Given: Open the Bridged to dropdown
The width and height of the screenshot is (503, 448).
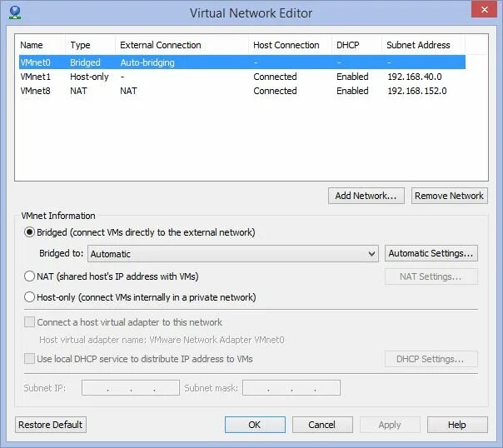Looking at the screenshot, I should pyautogui.click(x=233, y=254).
